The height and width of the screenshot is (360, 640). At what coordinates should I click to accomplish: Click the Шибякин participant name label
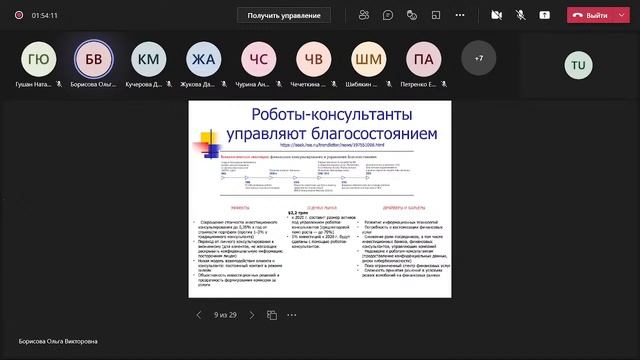[363, 84]
